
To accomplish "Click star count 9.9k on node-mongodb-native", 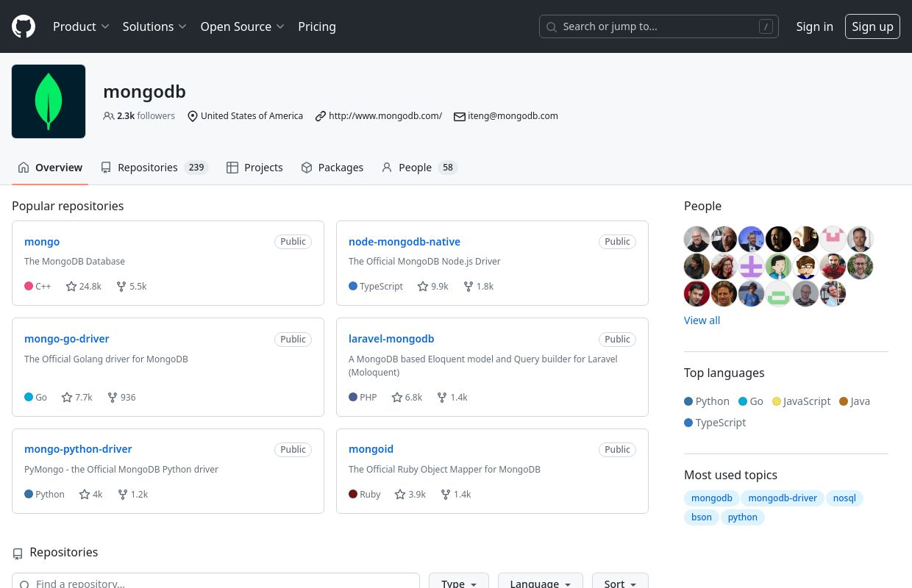I will click(433, 286).
